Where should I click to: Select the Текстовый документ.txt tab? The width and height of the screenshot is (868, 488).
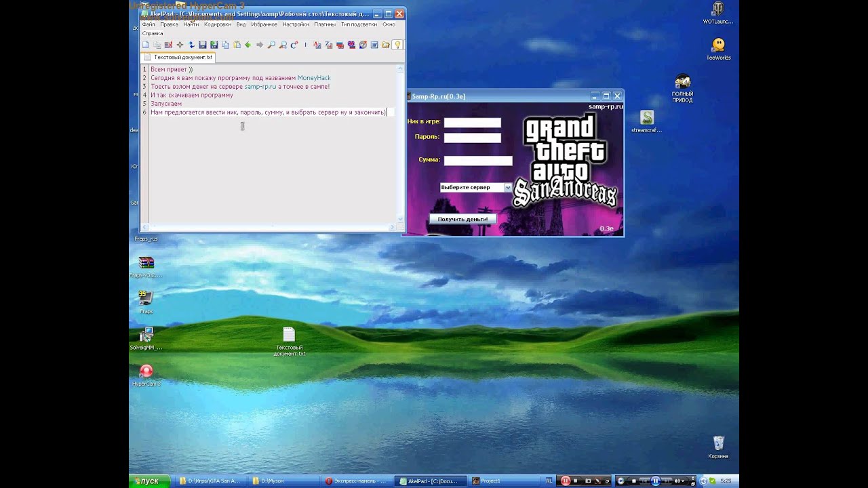pyautogui.click(x=178, y=58)
